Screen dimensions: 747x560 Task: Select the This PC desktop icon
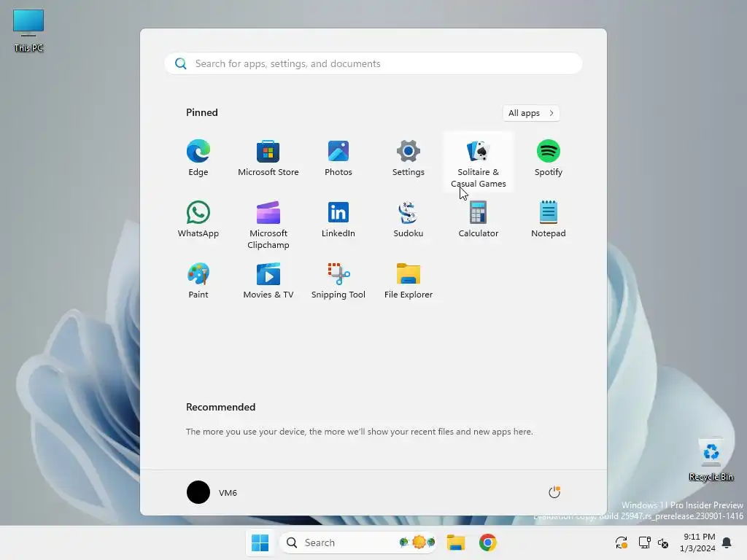28,31
